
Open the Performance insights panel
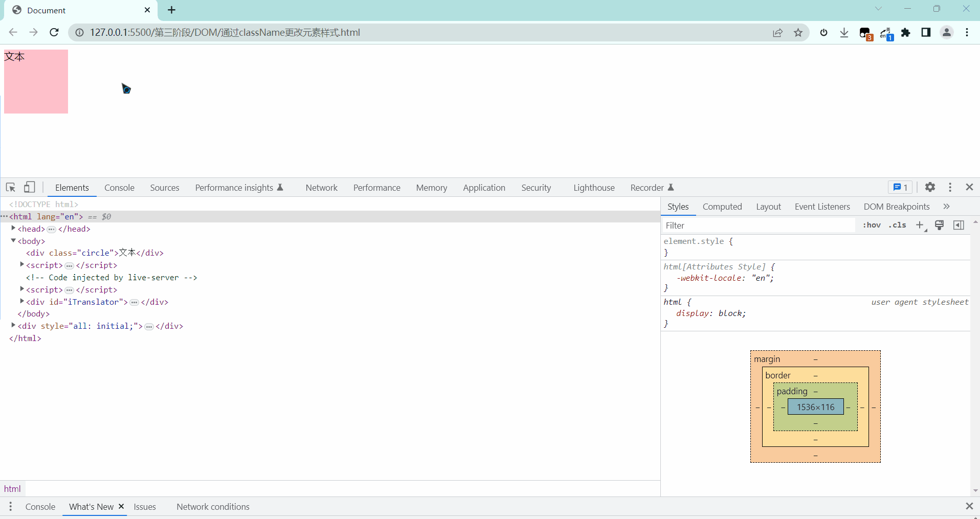click(x=239, y=188)
